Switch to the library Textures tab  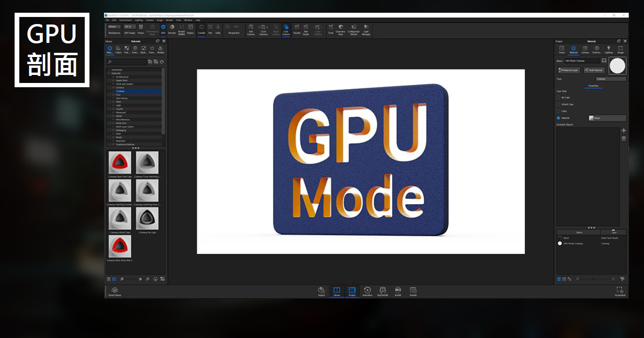click(127, 49)
